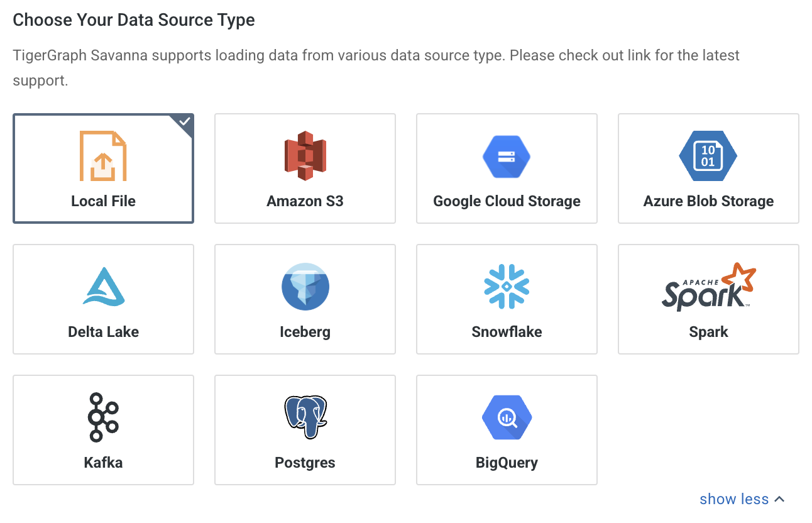This screenshot has height=523, width=812.
Task: Click the BigQuery tile label
Action: (507, 462)
